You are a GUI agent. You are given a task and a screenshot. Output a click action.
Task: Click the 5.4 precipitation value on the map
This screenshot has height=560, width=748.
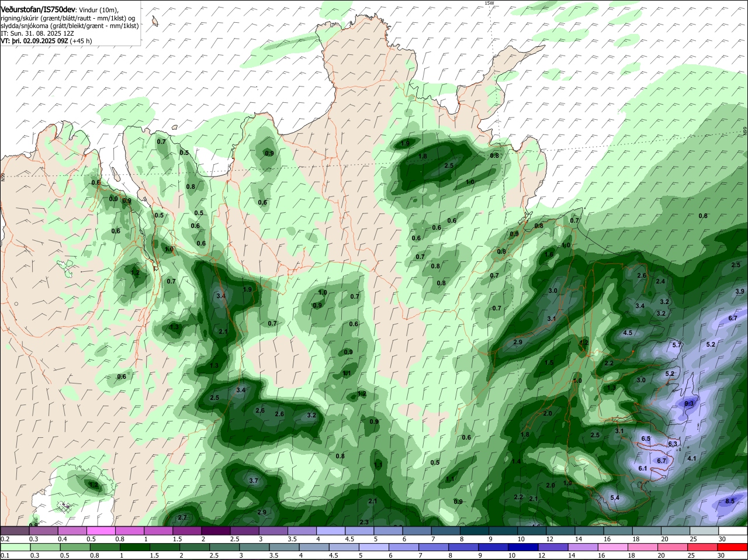[615, 497]
